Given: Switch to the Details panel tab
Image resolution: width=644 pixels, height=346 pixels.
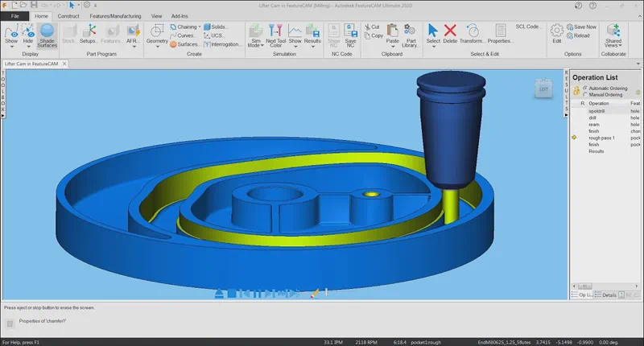Looking at the screenshot, I should (605, 295).
